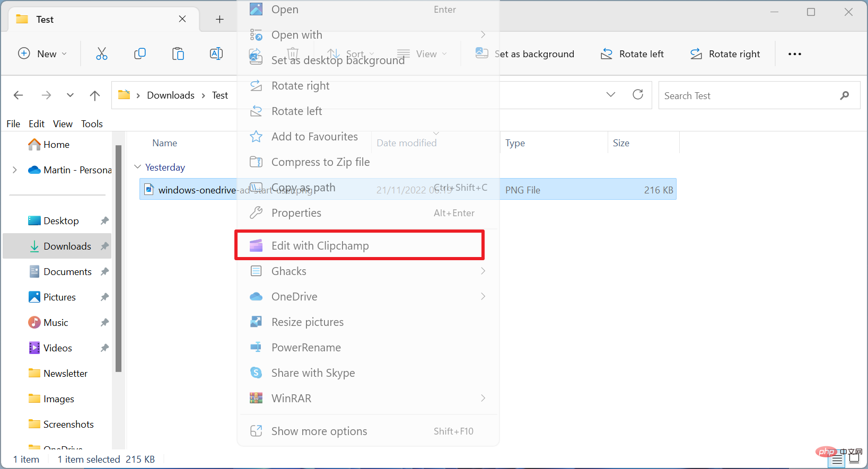Click the Copy icon in toolbar
The width and height of the screenshot is (868, 469).
[x=140, y=54]
